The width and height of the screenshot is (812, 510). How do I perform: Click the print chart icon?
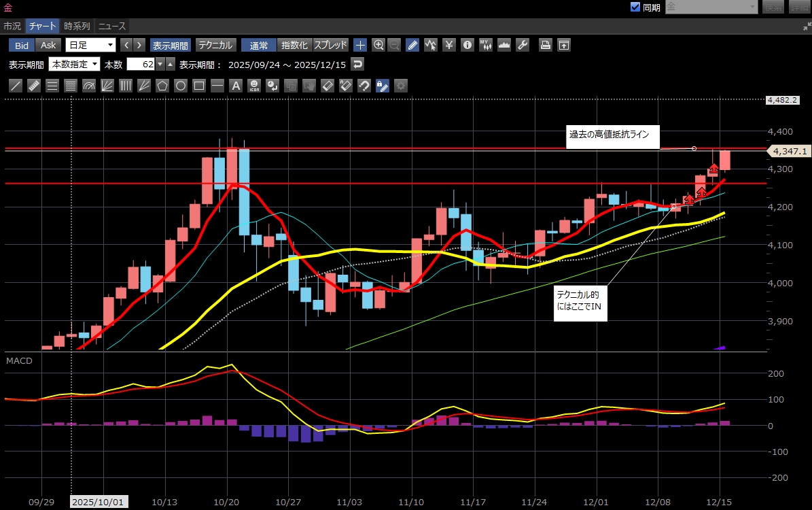(x=545, y=45)
